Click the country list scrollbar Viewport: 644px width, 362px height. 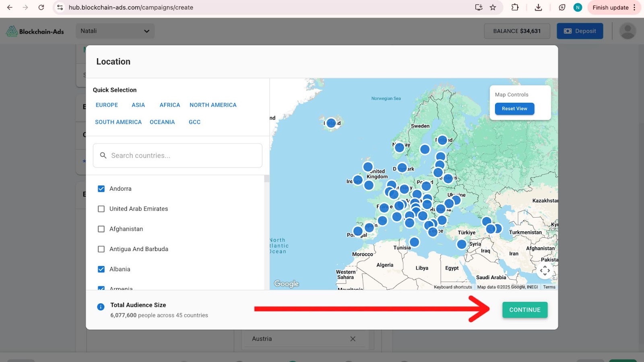pyautogui.click(x=266, y=179)
